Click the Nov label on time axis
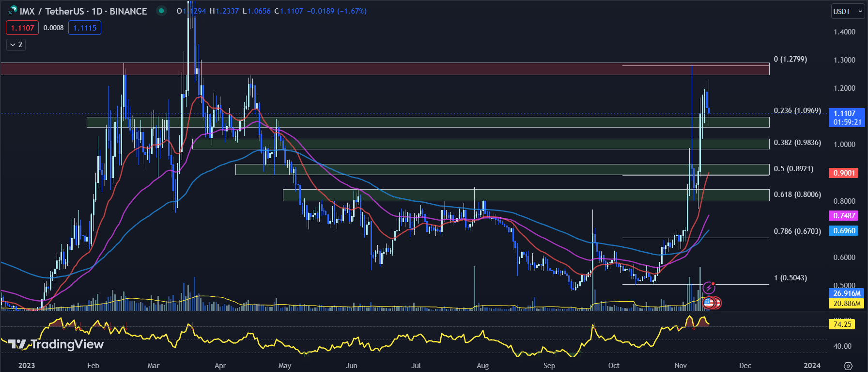Viewport: 868px width, 372px height. (x=681, y=366)
